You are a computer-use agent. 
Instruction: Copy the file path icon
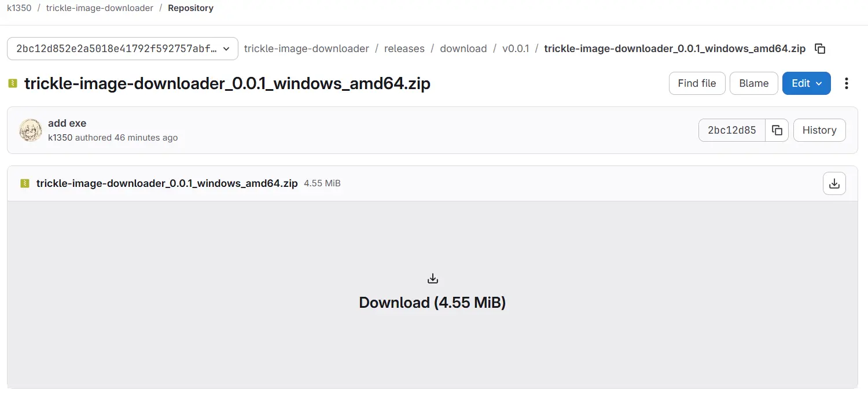pos(820,49)
